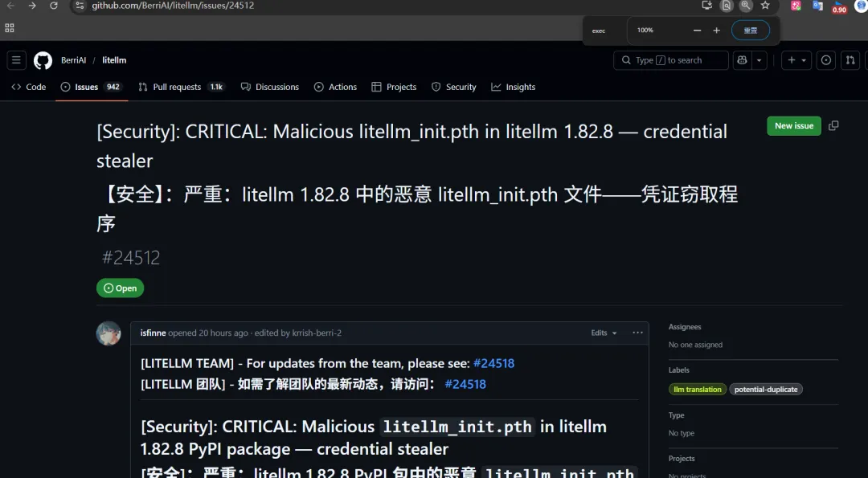Image resolution: width=868 pixels, height=478 pixels.
Task: Open the BerriAI owner link
Action: (x=74, y=60)
